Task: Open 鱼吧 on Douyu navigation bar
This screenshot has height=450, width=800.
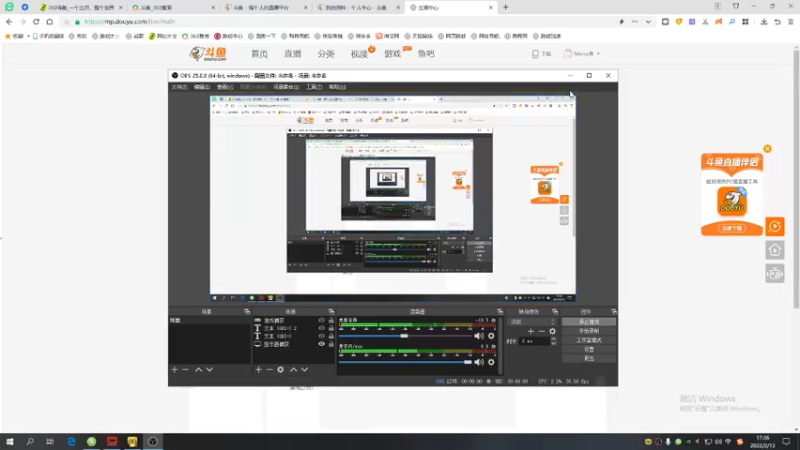Action: coord(426,54)
